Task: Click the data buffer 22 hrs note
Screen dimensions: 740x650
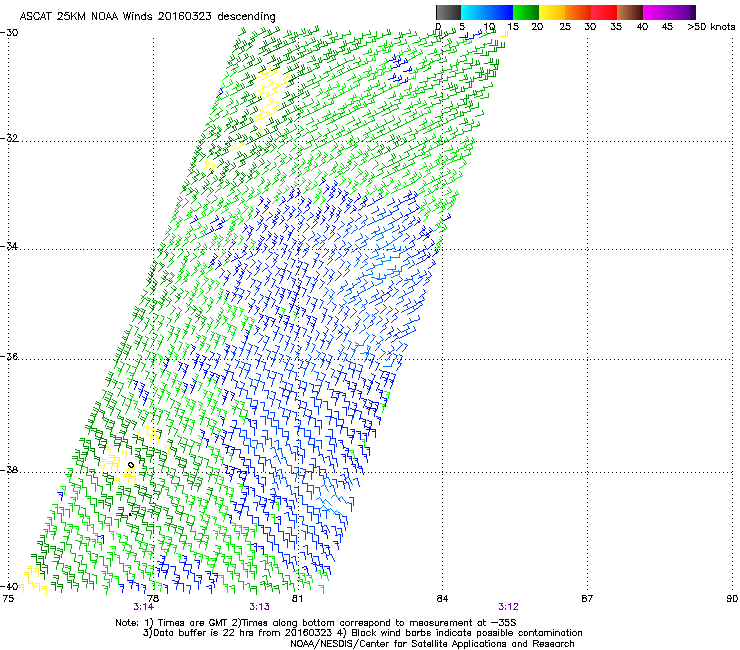Action: pyautogui.click(x=362, y=633)
